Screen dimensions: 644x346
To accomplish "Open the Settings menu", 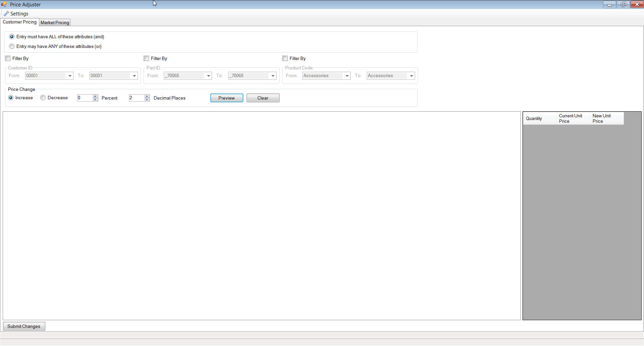I will click(x=16, y=14).
